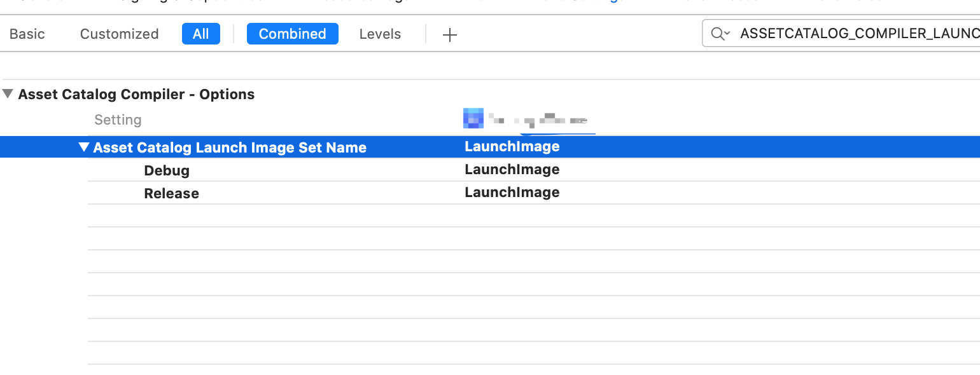980x375 pixels.
Task: Click LaunchImage value in the highlighted row
Action: (x=512, y=147)
